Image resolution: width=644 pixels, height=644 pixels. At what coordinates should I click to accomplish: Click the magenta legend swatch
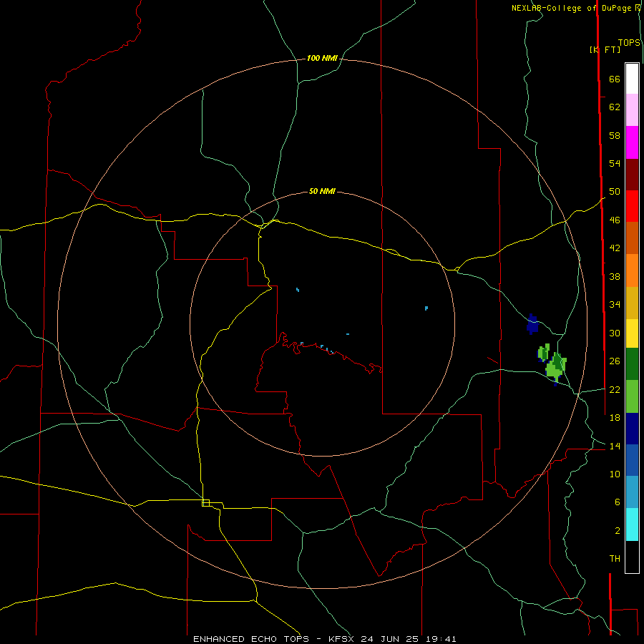click(x=632, y=142)
